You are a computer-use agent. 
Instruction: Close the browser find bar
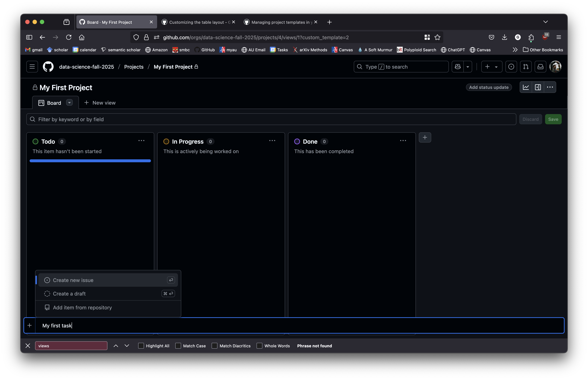point(28,346)
